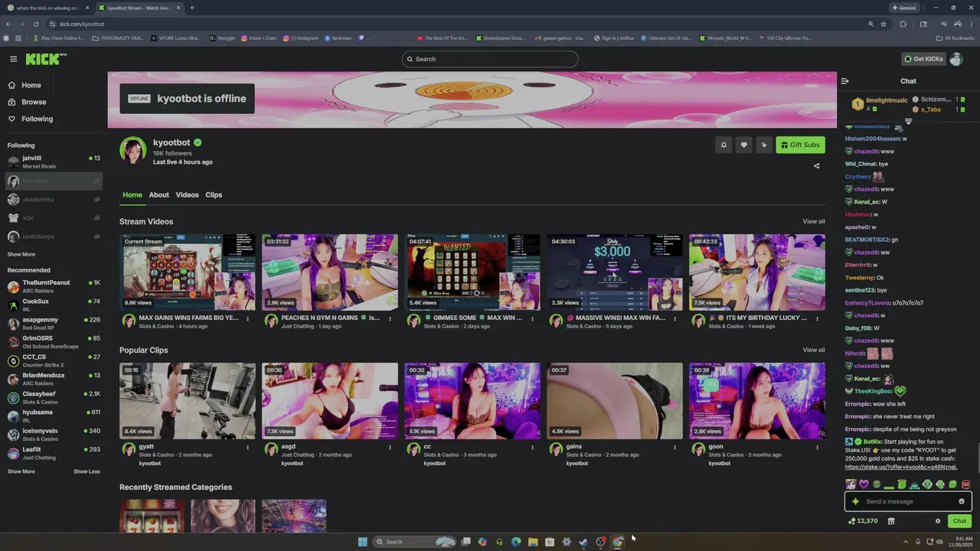
Task: Open options menu for asgd clip
Action: (x=390, y=447)
